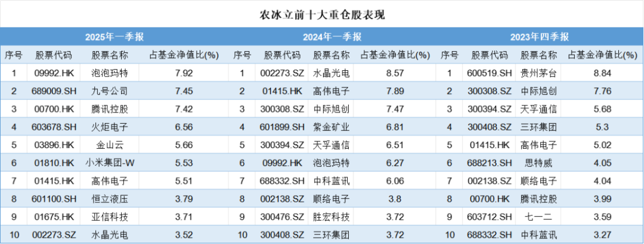This screenshot has height=244, width=644.
Task: Click the 3.79 value for 恒立液压
Action: (184, 199)
